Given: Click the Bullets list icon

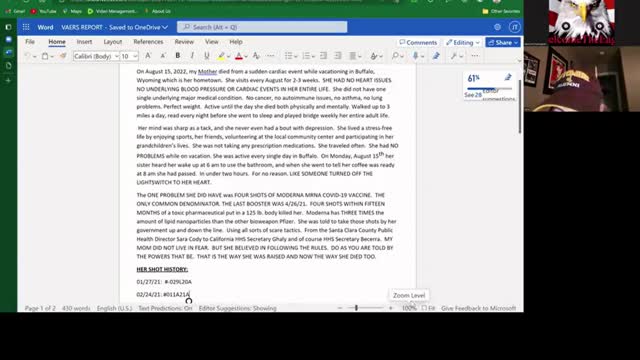Looking at the screenshot, I should 288,56.
